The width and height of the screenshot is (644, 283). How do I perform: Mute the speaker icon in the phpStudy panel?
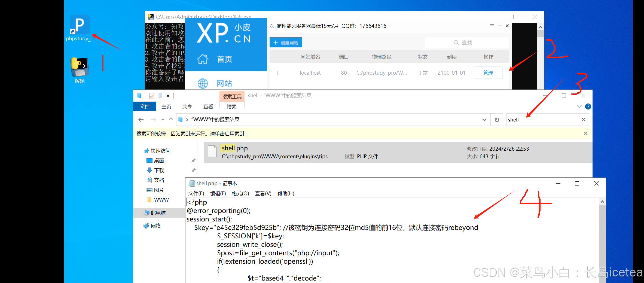pos(271,26)
